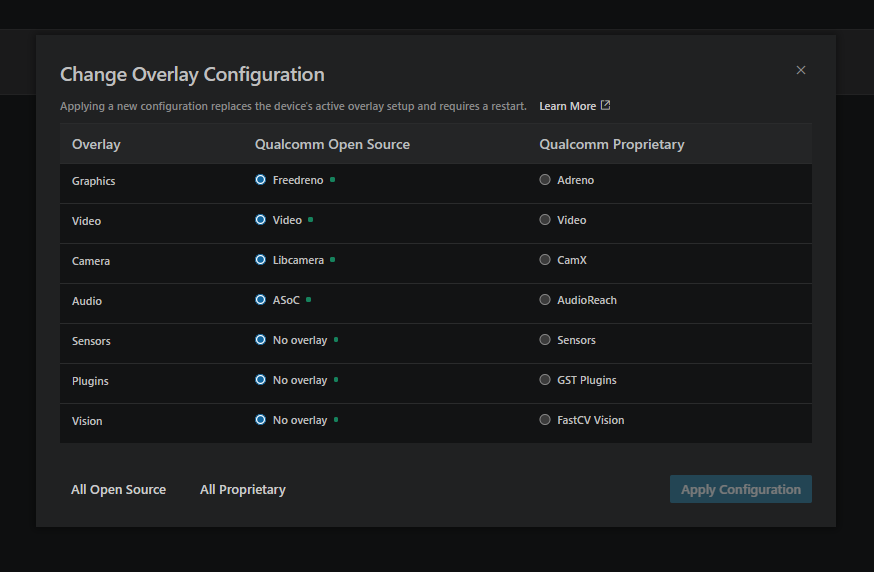Click the All Proprietary button

tap(242, 489)
